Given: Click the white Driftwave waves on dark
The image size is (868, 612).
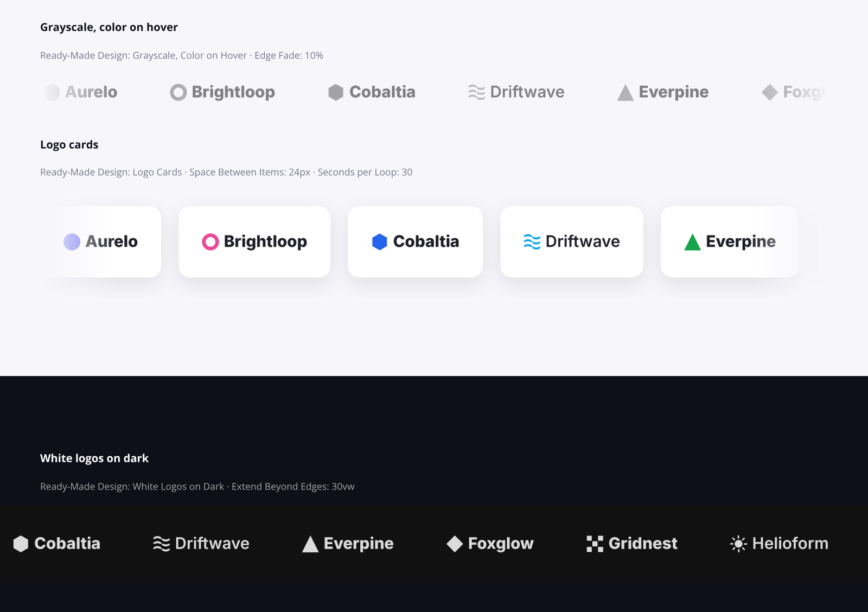Looking at the screenshot, I should coord(162,544).
